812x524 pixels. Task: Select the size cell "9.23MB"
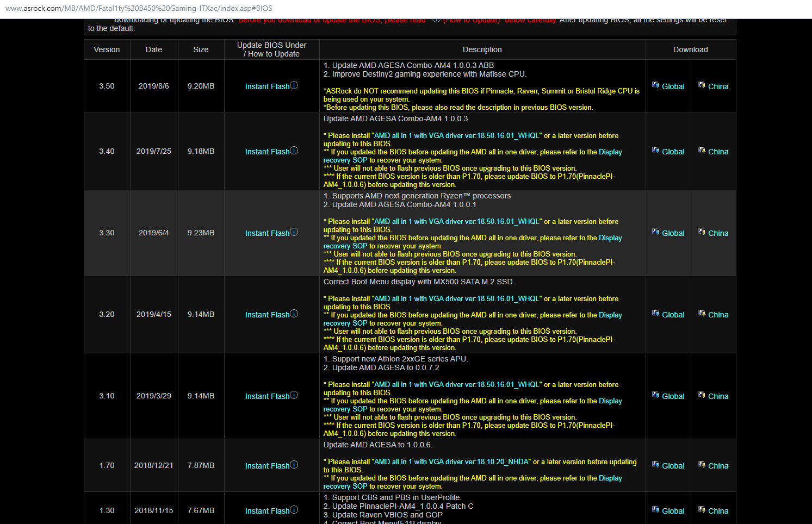click(201, 233)
